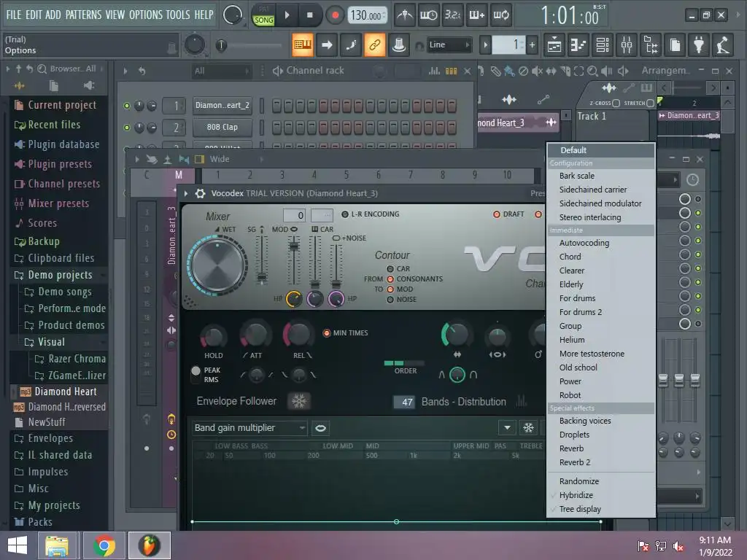The width and height of the screenshot is (747, 560).
Task: Select the Default preset entry
Action: (x=573, y=150)
